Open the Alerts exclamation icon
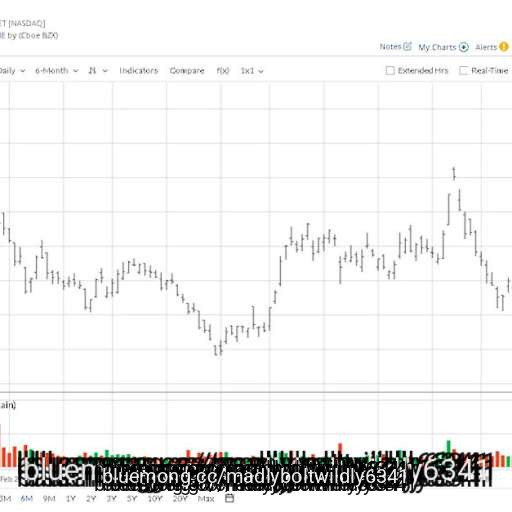The image size is (512, 512). tap(504, 47)
